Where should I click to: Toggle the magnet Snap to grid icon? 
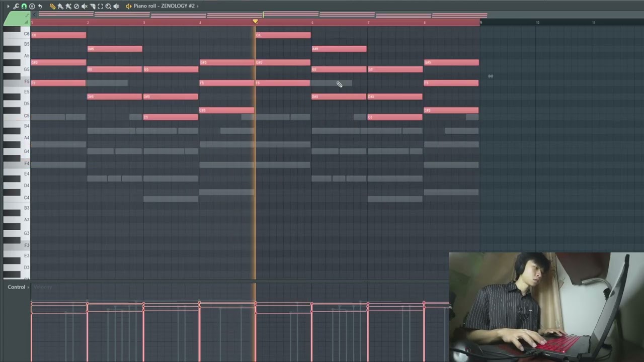[x=24, y=7]
